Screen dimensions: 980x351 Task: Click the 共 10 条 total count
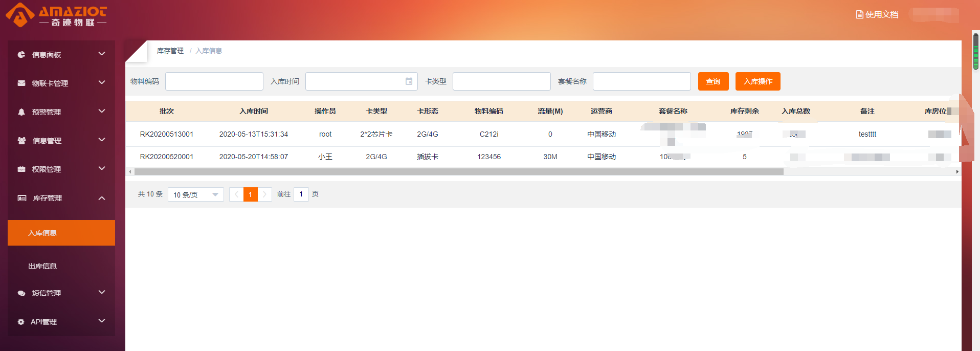[x=150, y=194]
